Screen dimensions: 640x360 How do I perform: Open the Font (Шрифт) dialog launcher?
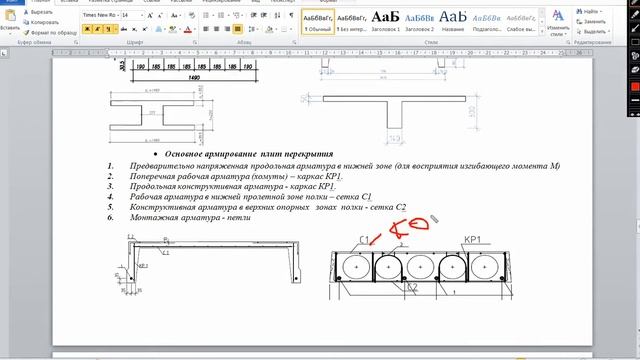195,42
